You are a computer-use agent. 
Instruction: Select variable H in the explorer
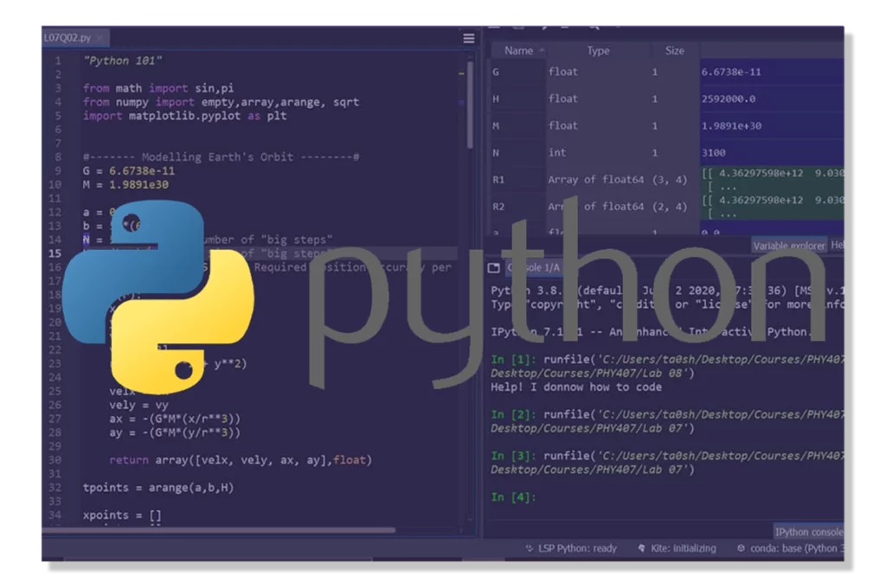click(x=496, y=99)
